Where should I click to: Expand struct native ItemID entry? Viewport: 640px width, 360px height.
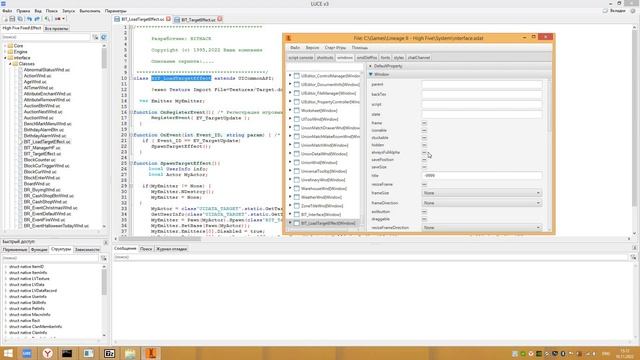(x=6, y=267)
